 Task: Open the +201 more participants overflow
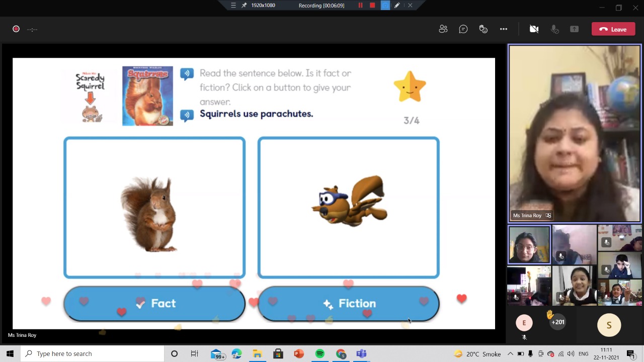click(557, 322)
